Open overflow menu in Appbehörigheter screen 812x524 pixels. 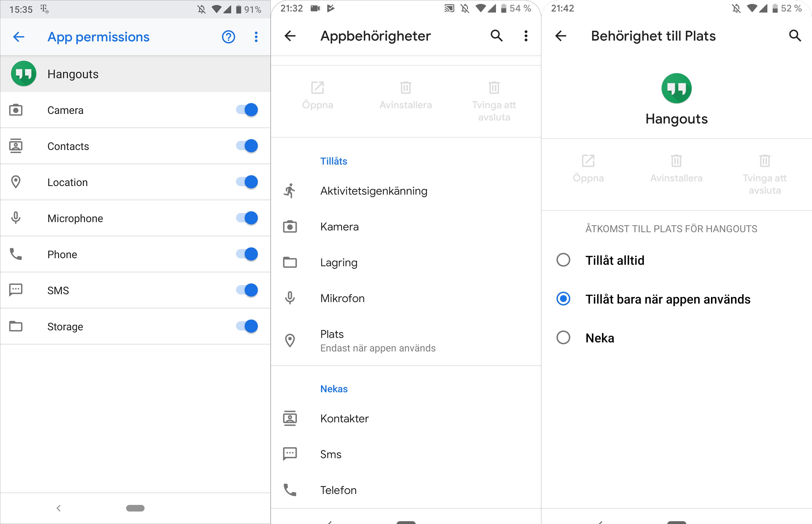(526, 36)
